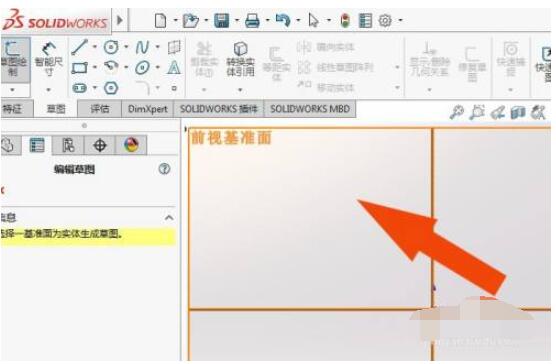
Task: Switch to the SOLIDWORKS 插件 tab
Action: 218,109
